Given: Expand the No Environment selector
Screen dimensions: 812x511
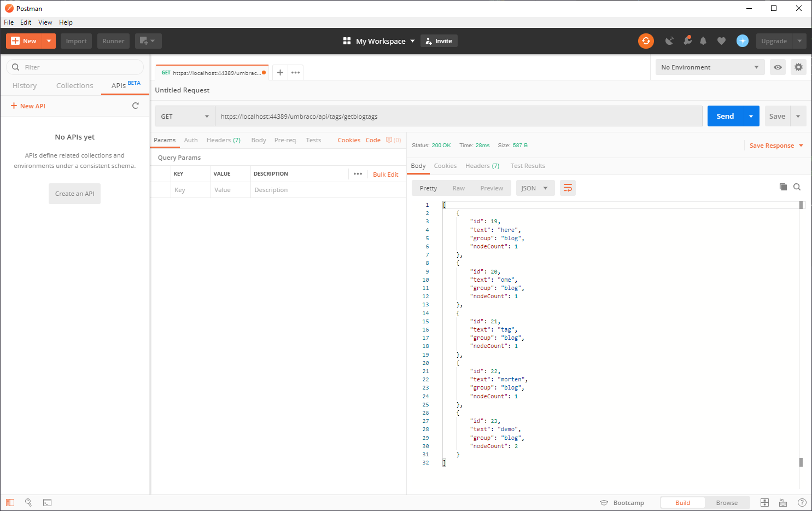Looking at the screenshot, I should [x=709, y=67].
